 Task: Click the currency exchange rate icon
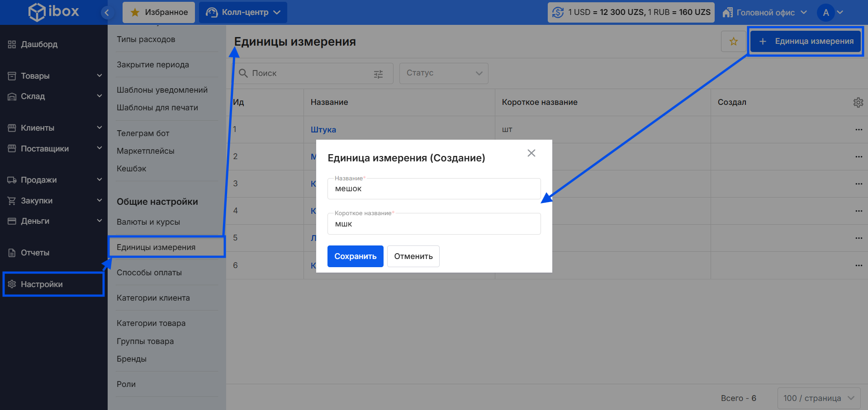(558, 13)
